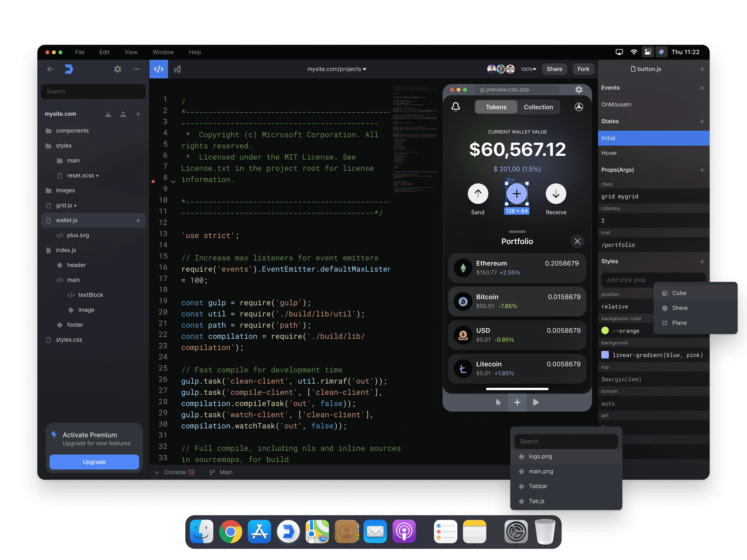This screenshot has height=560, width=747.
Task: Choose Plane from the shape popup menu
Action: (x=679, y=323)
